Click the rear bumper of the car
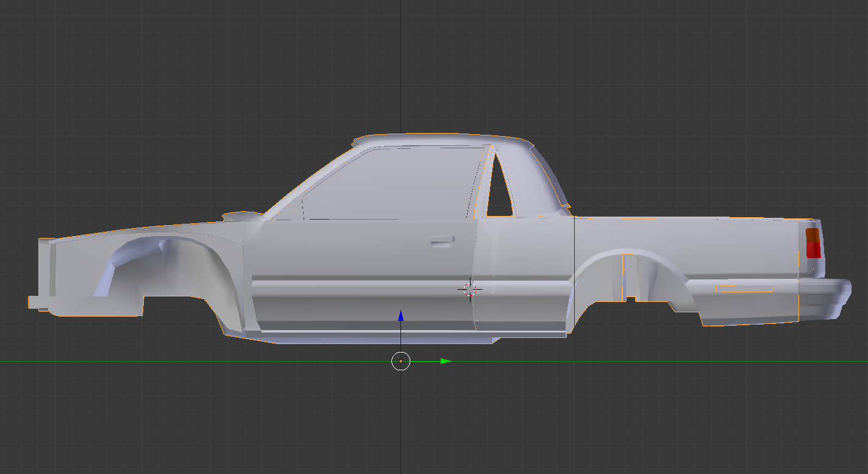Viewport: 868px width, 474px height. (x=825, y=299)
